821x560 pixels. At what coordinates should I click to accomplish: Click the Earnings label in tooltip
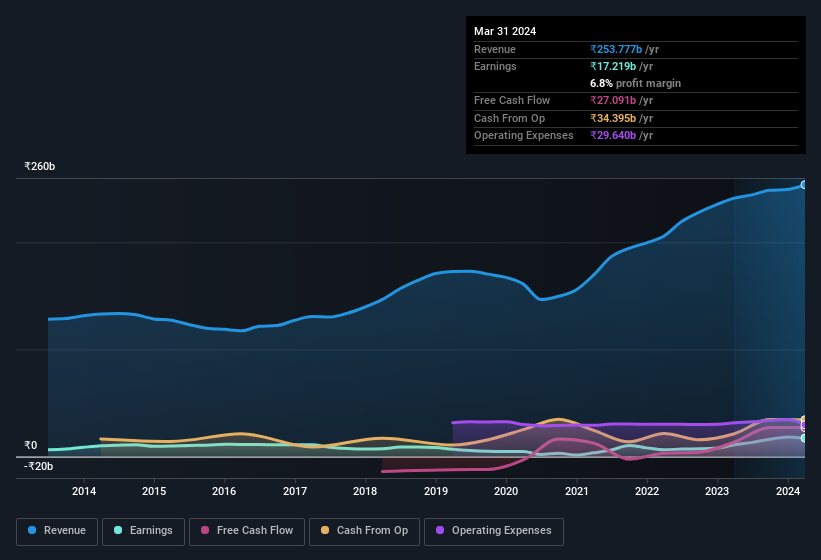coord(495,66)
